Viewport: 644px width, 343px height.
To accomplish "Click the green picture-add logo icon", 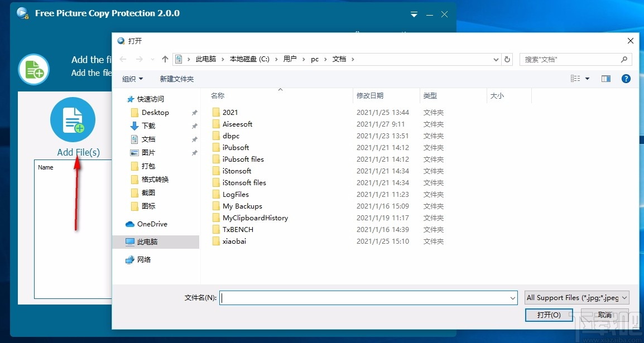I will point(33,69).
